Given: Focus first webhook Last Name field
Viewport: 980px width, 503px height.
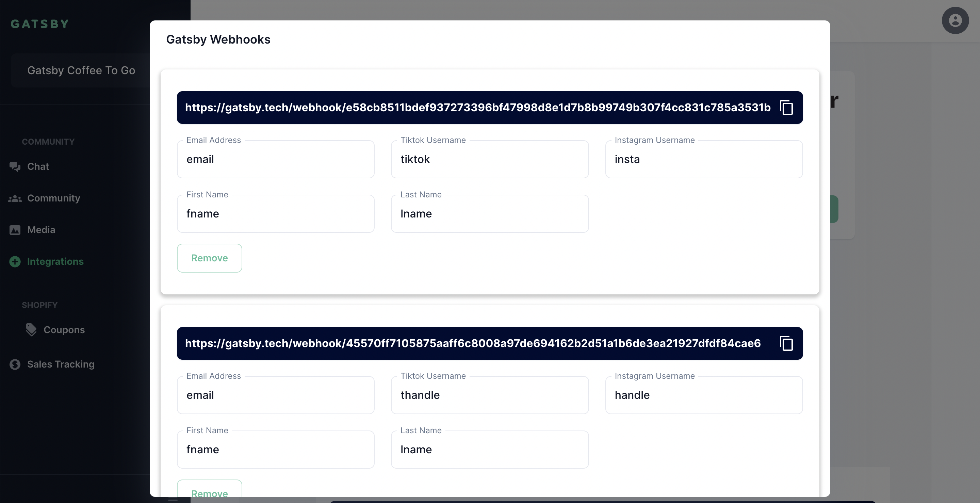Looking at the screenshot, I should 490,213.
